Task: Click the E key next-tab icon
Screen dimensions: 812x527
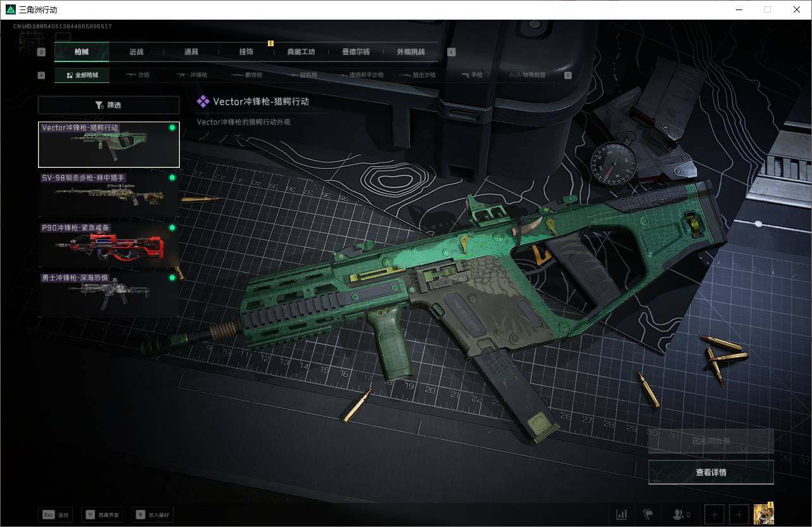Action: tap(452, 53)
